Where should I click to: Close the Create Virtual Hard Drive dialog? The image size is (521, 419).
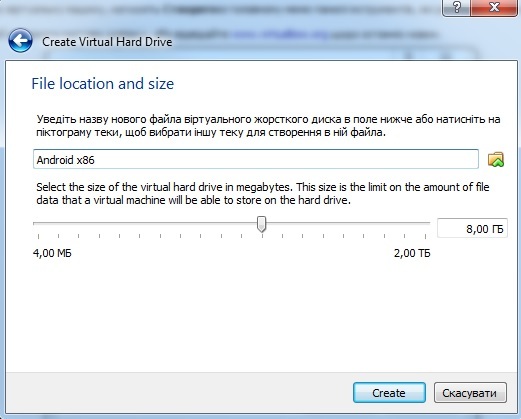tap(494, 7)
